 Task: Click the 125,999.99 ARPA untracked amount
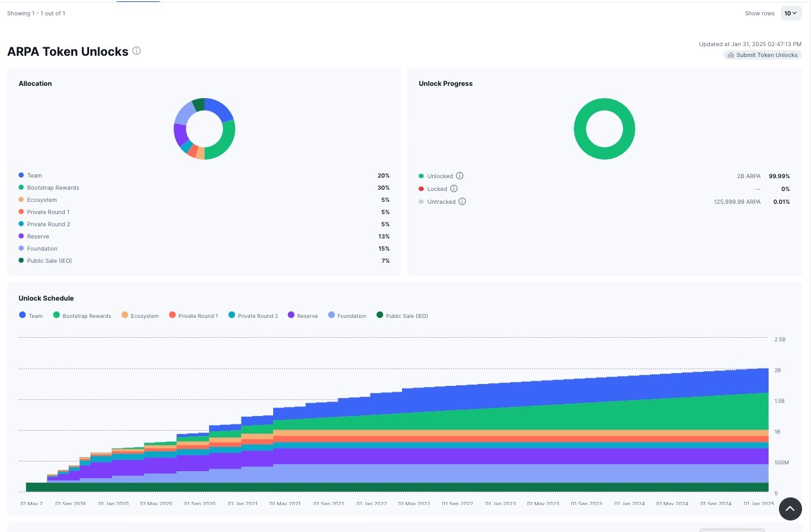click(x=737, y=202)
